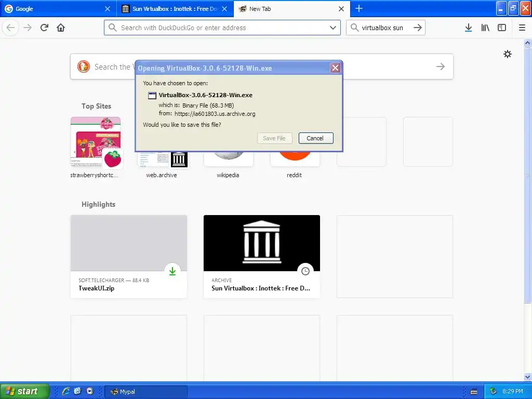Open the strawberryshortcake top site thumbnail
The width and height of the screenshot is (532, 399).
[96, 142]
